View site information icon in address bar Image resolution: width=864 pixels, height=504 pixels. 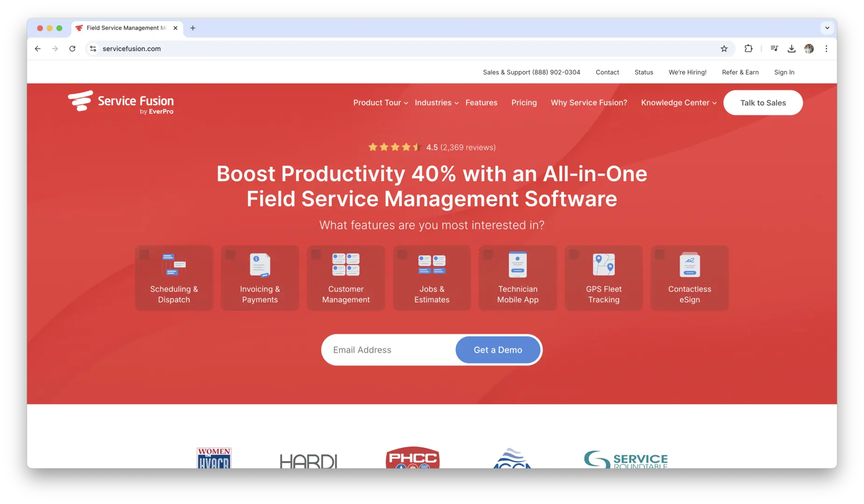(x=93, y=49)
